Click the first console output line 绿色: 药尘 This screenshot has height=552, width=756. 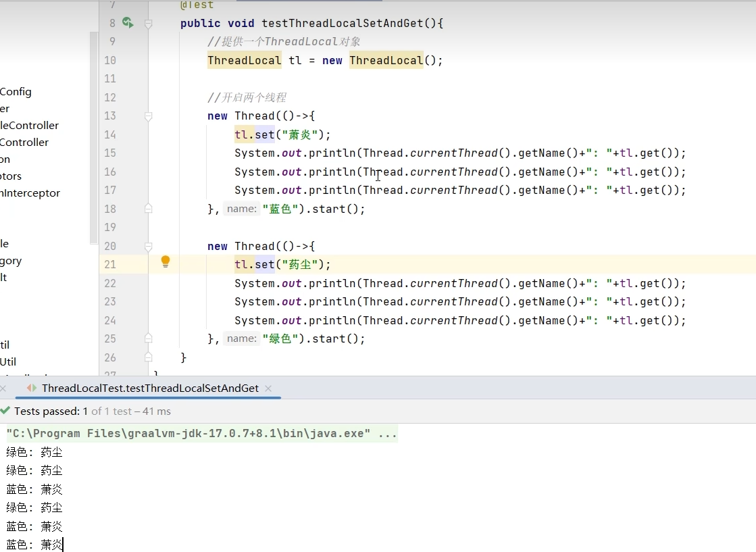pos(34,452)
